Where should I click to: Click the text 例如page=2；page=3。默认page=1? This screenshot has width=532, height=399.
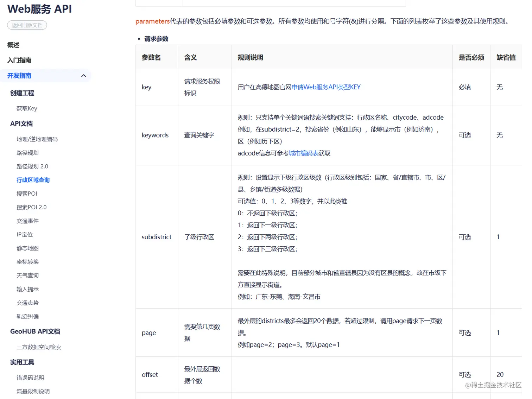pyautogui.click(x=289, y=345)
